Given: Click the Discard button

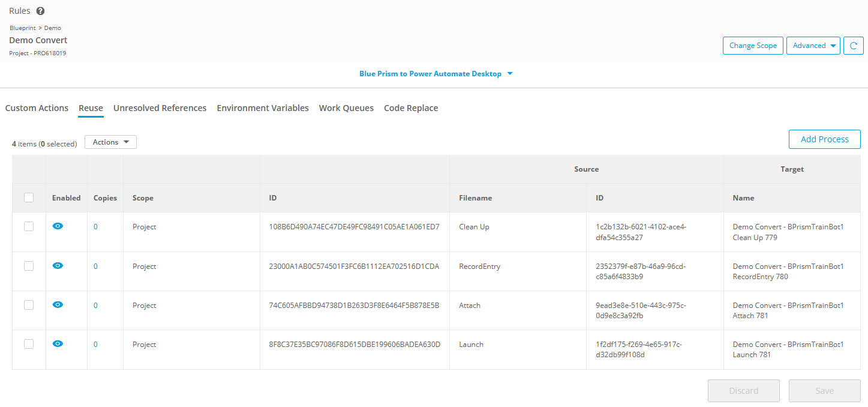Looking at the screenshot, I should click(x=743, y=391).
